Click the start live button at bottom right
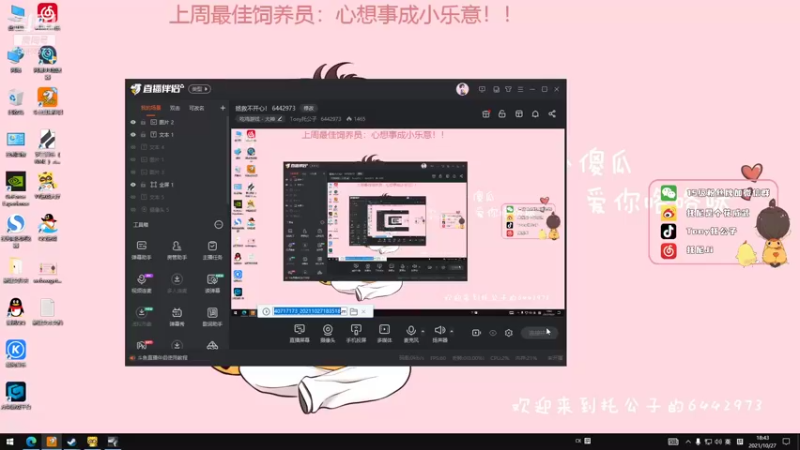 tap(539, 333)
